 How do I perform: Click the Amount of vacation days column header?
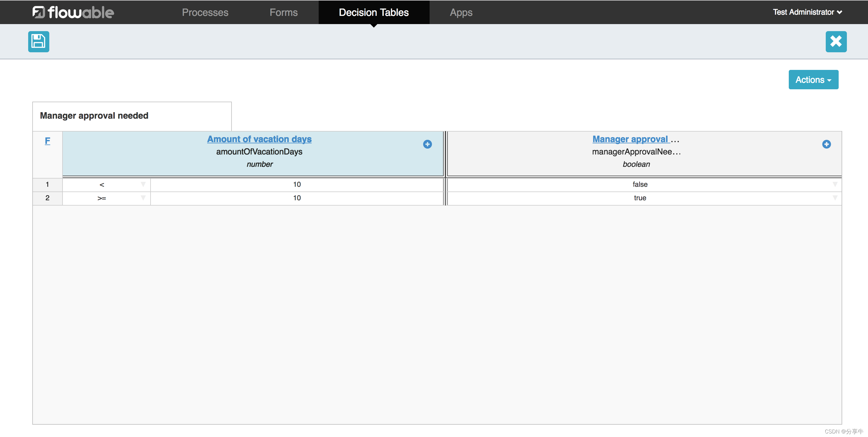tap(259, 139)
